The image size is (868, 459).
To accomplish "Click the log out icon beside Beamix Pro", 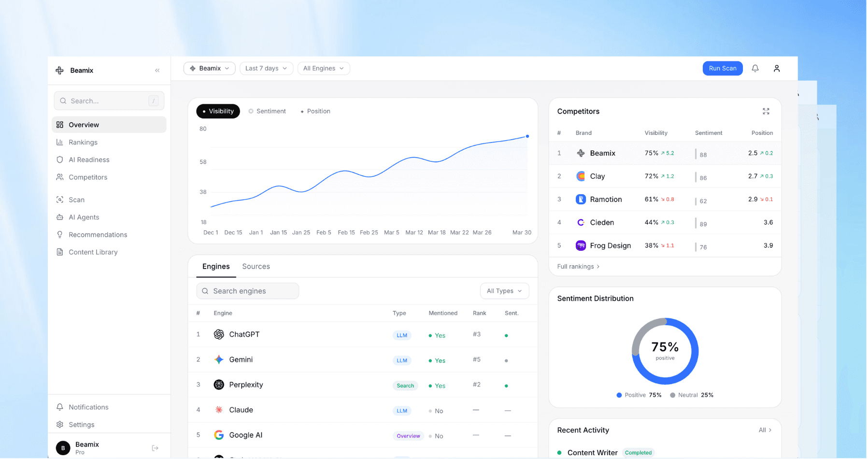I will pos(156,449).
